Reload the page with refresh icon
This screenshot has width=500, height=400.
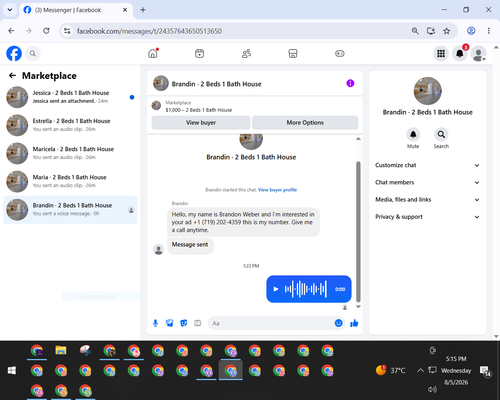click(46, 31)
